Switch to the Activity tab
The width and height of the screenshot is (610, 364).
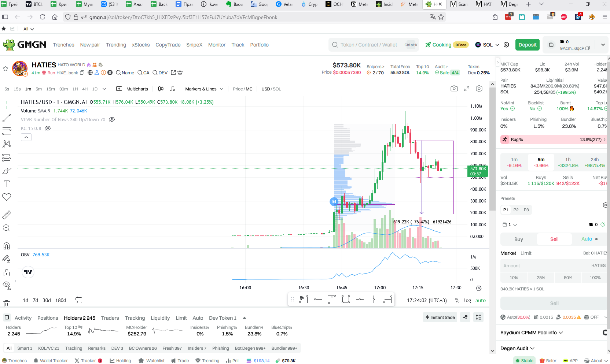[23, 318]
